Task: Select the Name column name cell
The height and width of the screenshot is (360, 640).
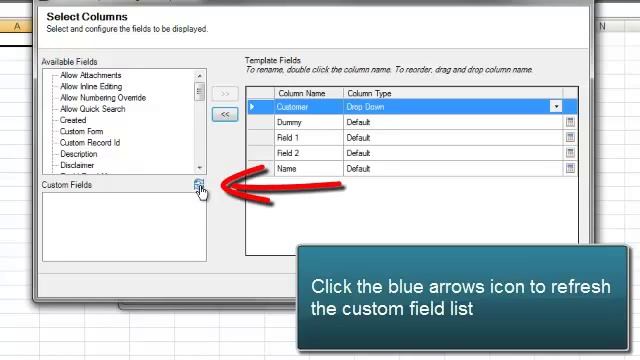Action: coord(309,169)
